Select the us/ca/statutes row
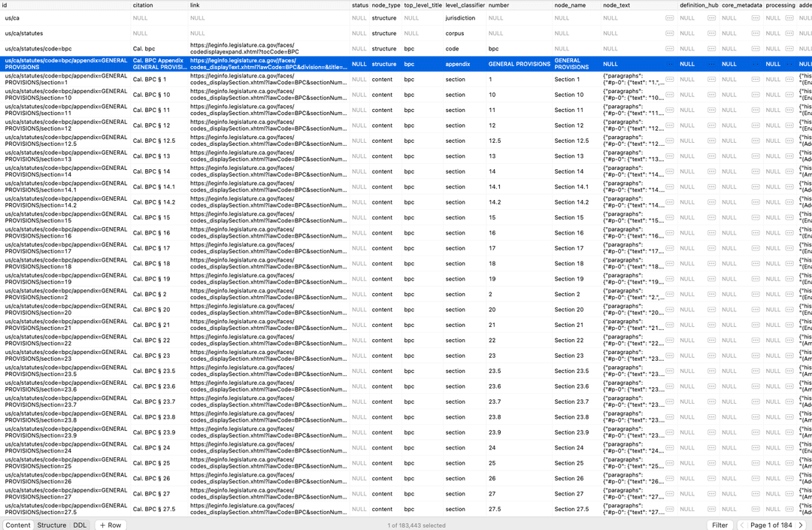 24,34
